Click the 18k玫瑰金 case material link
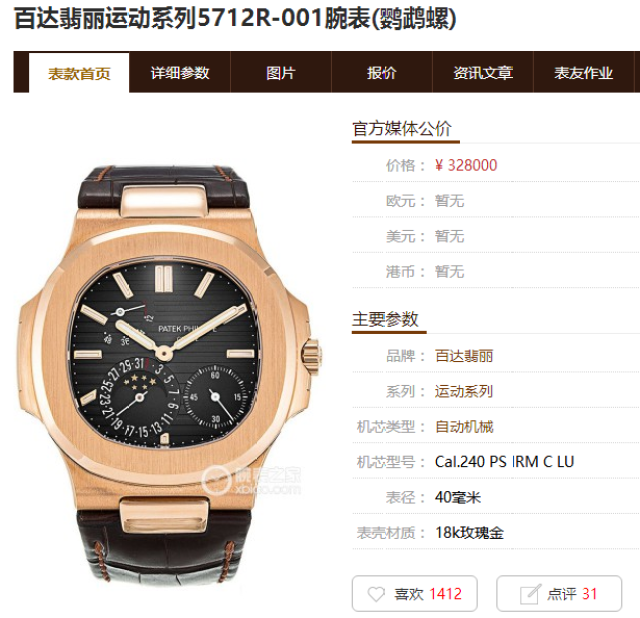This screenshot has height=618, width=640. click(x=469, y=533)
